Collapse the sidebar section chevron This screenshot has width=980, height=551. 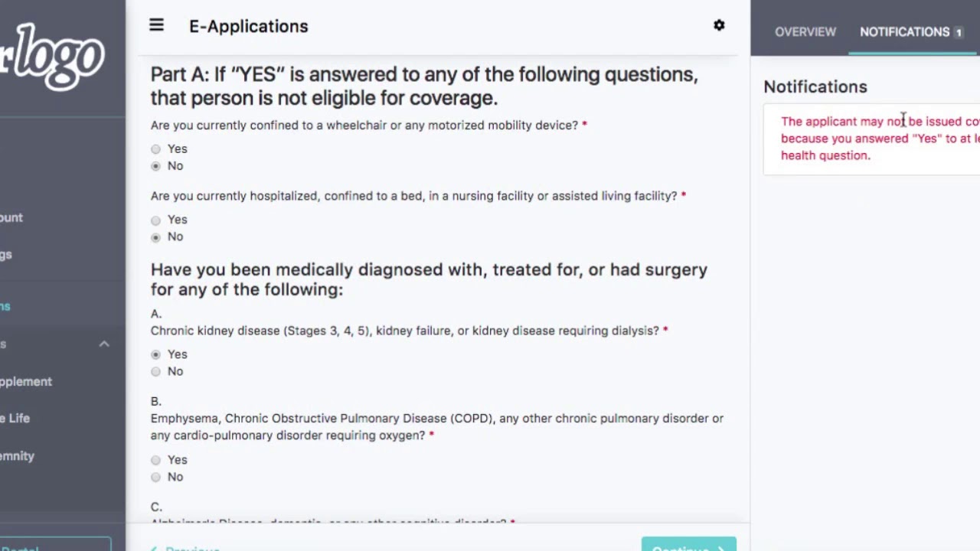[104, 344]
